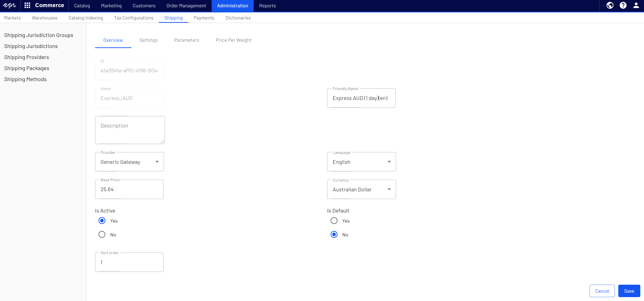Open the Catalog menu
This screenshot has width=644, height=301.
(x=82, y=6)
